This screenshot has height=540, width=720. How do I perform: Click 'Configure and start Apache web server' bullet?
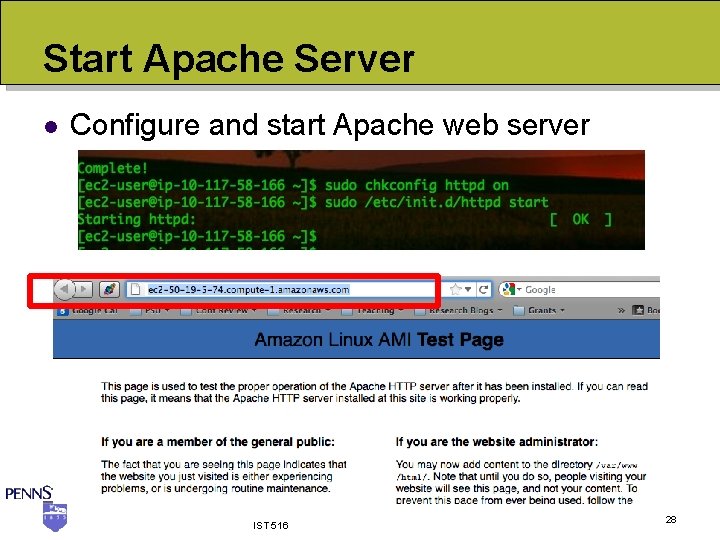(330, 125)
